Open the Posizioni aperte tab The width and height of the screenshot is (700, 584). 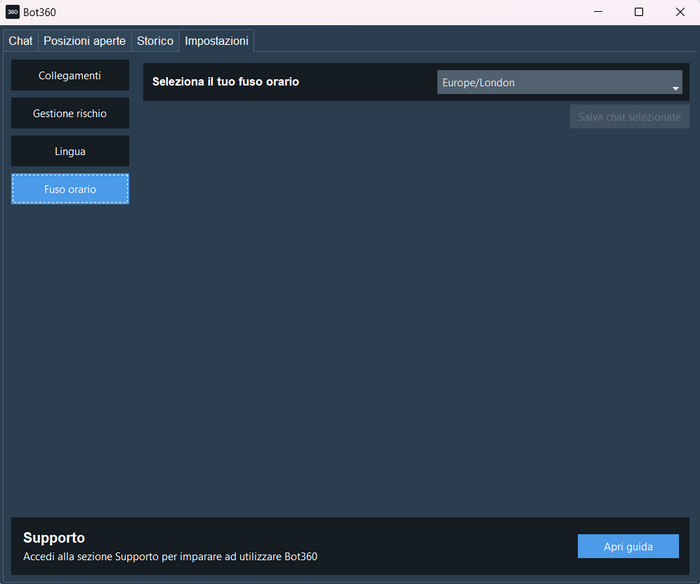click(x=84, y=41)
